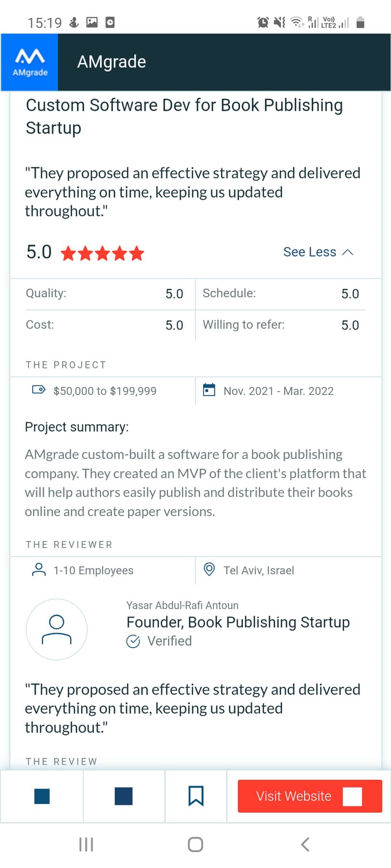
Task: Click the budget tag icon
Action: pyautogui.click(x=39, y=390)
